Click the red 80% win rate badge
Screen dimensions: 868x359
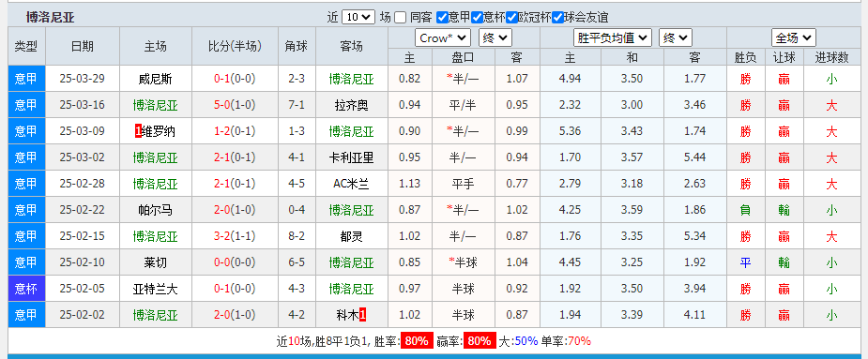coord(417,341)
